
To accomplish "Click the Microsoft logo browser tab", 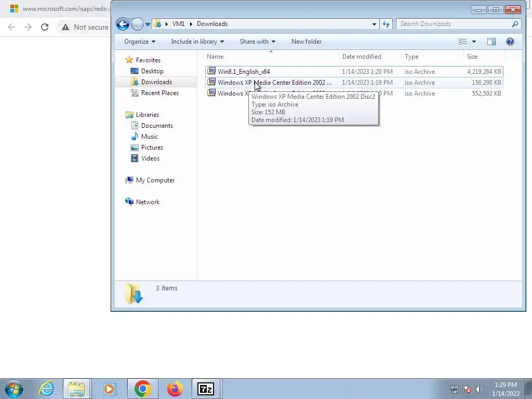I will tap(14, 8).
